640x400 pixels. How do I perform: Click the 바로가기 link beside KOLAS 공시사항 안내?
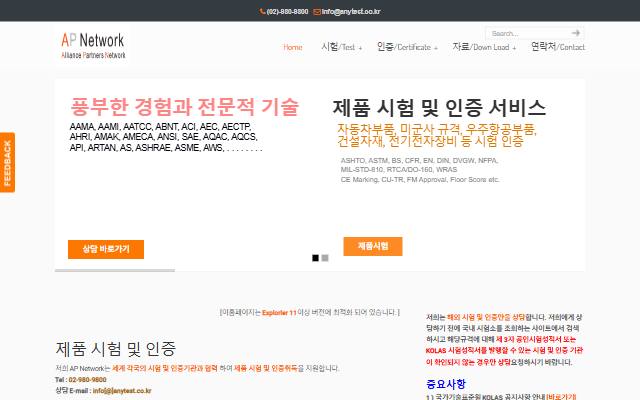click(x=561, y=396)
